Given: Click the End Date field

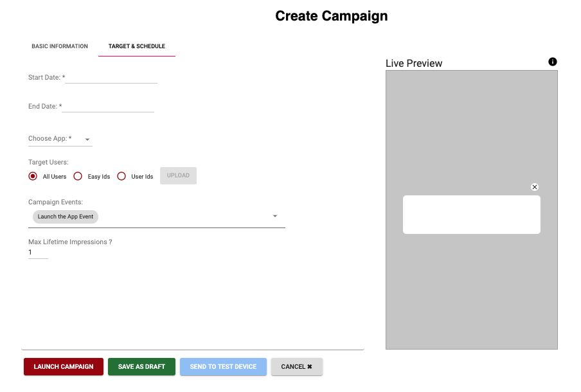Looking at the screenshot, I should pos(106,106).
